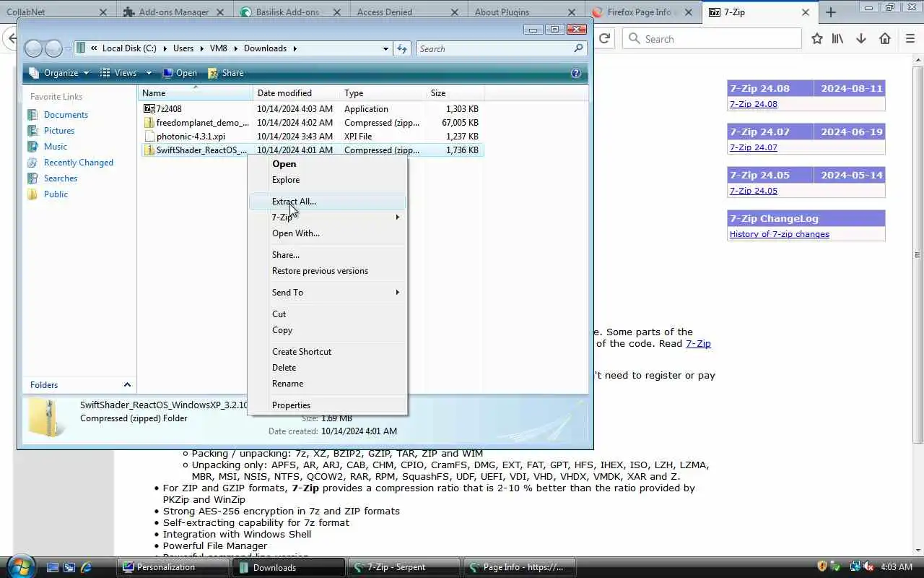Choose Extract All... from context menu
Viewport: 924px width, 578px height.
[328, 202]
